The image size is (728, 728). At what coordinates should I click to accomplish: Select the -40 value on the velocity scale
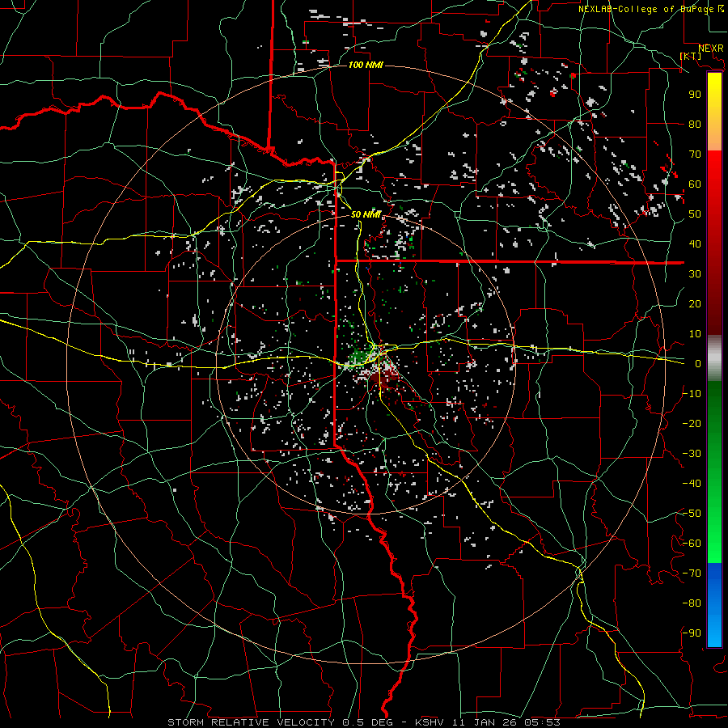pos(692,484)
